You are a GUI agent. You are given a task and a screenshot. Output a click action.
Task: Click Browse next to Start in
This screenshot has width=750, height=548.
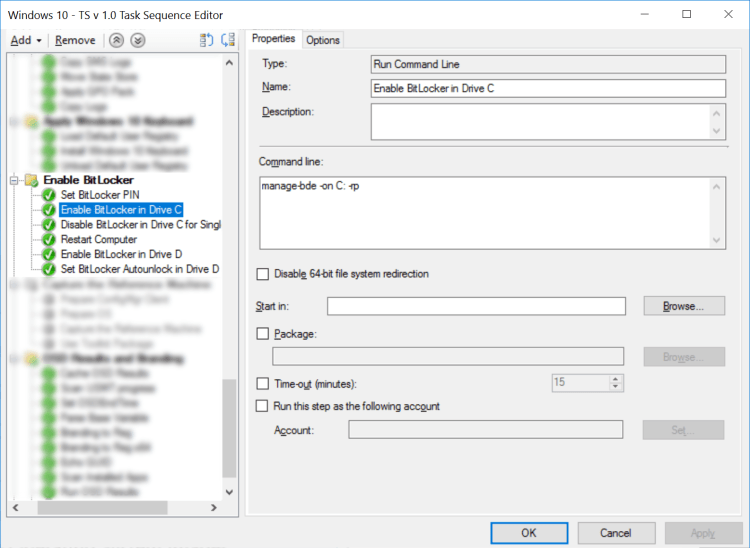[684, 306]
